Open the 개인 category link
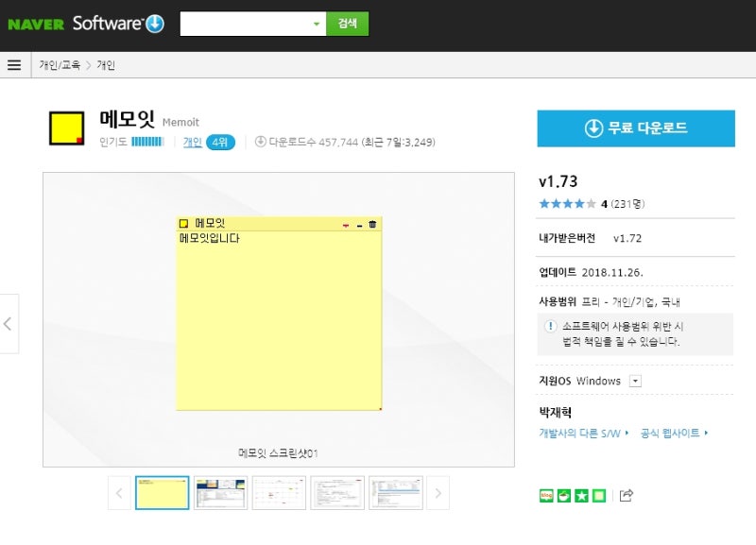Viewport: 756px width, 545px height. [x=193, y=142]
